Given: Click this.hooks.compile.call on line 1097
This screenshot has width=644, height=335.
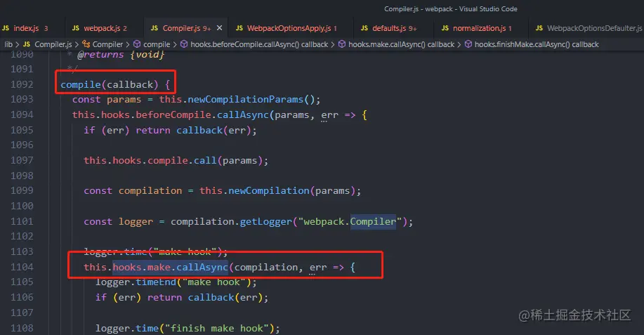Looking at the screenshot, I should coord(150,160).
